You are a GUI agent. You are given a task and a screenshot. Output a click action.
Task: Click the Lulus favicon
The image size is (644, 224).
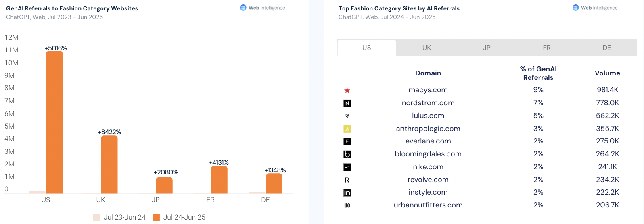click(x=347, y=116)
